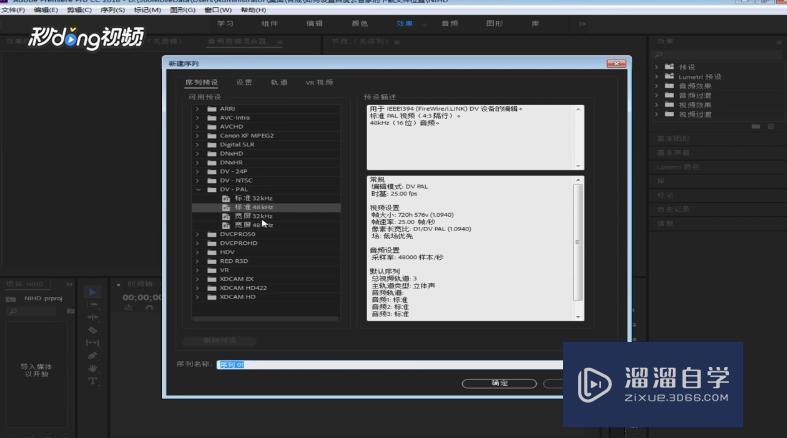Viewport: 787px width, 438px height.
Task: Select the Canon XF MPEG2 folder row
Action: pos(266,136)
